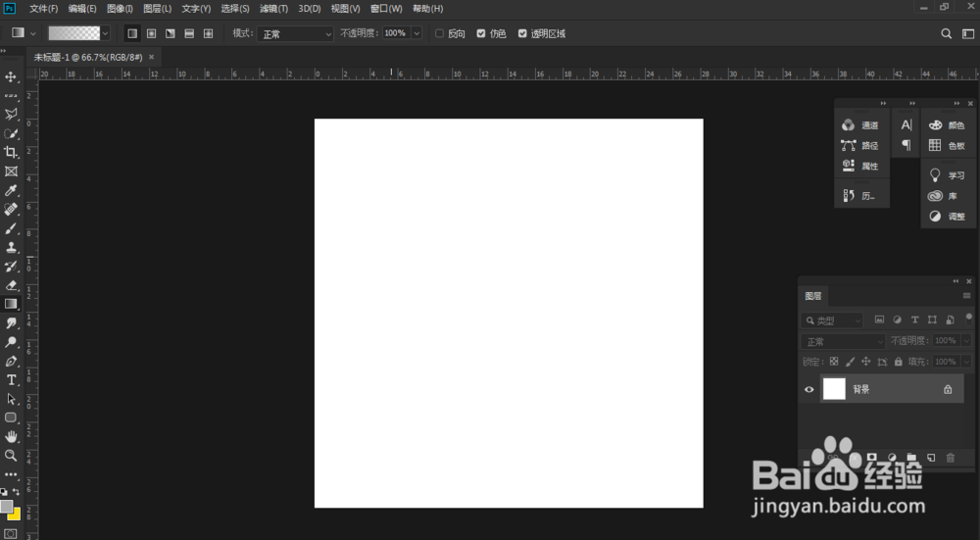The image size is (980, 540).
Task: Open Layers panel opacity dropdown arrow
Action: coord(966,341)
